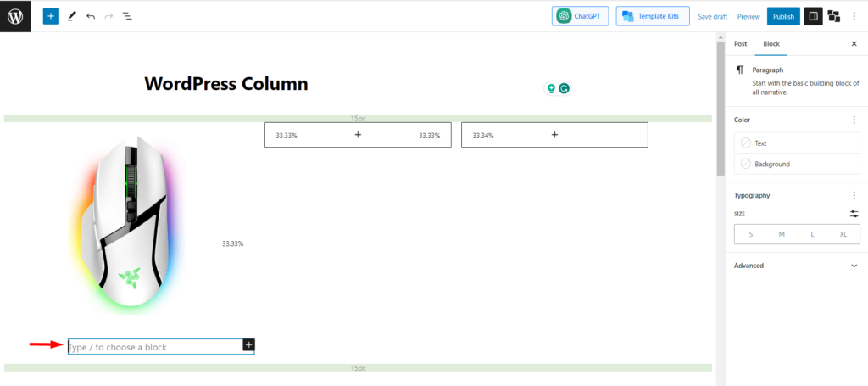Viewport: 868px width, 386px height.
Task: Select font size S
Action: coord(751,234)
